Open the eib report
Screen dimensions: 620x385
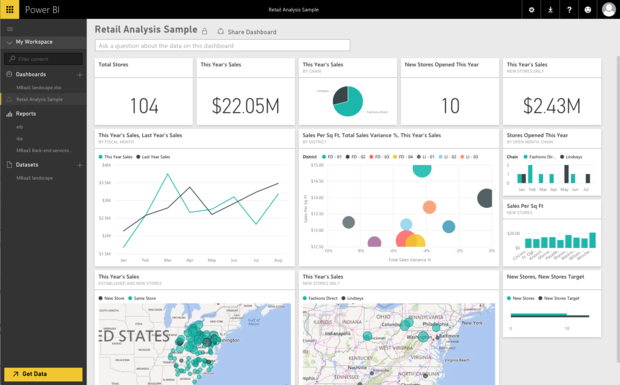[20, 127]
